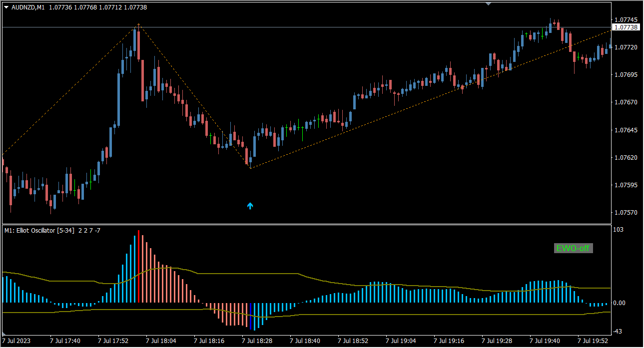Select the zigzag peak at the chart high

coord(139,24)
